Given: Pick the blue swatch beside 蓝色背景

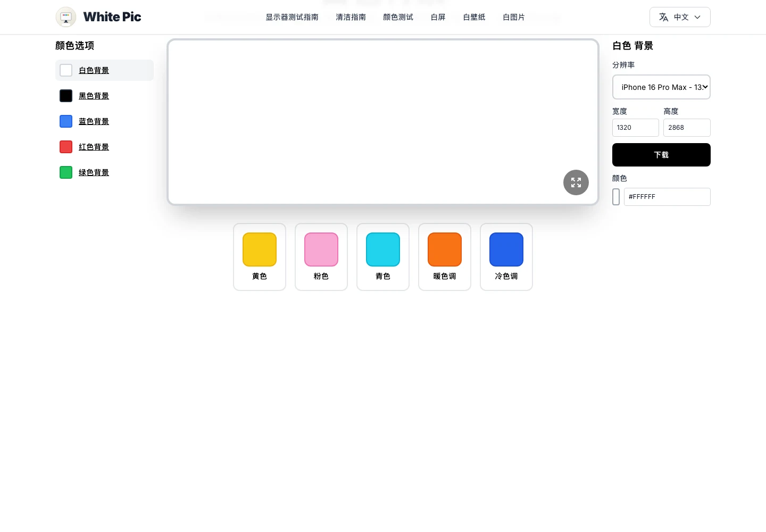Looking at the screenshot, I should (66, 121).
